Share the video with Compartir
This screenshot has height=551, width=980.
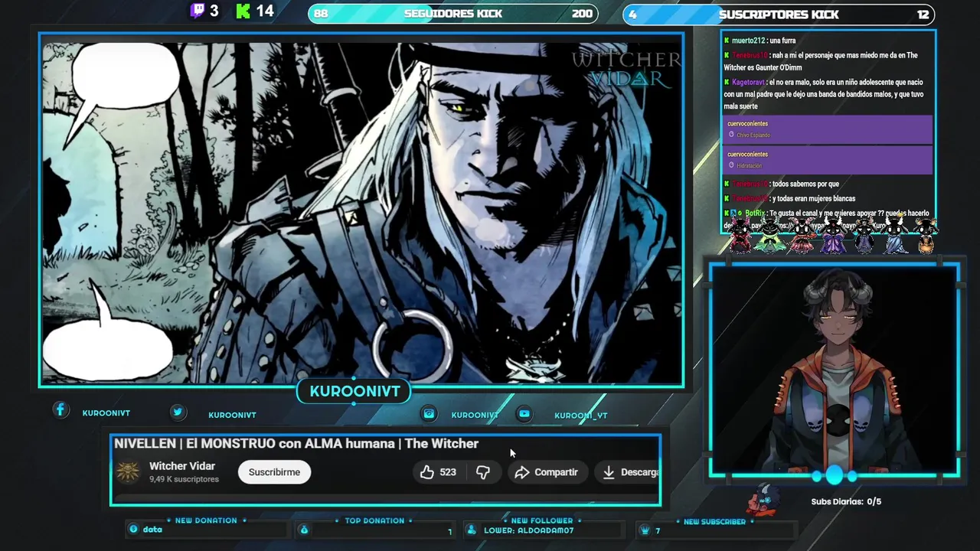click(x=546, y=472)
